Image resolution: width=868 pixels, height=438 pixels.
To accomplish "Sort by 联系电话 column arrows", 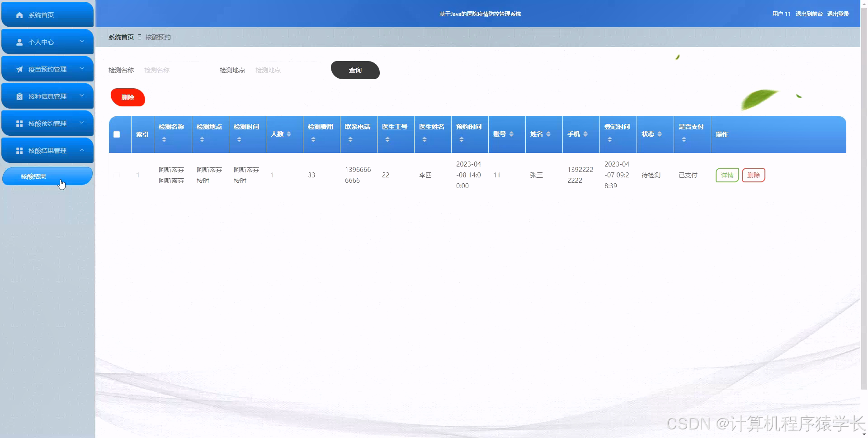I will click(x=350, y=139).
